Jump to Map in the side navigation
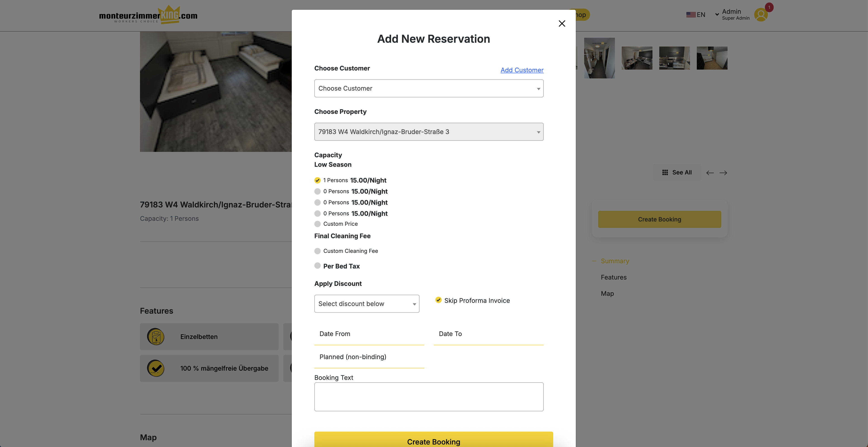Viewport: 868px width, 447px height. [x=607, y=294]
